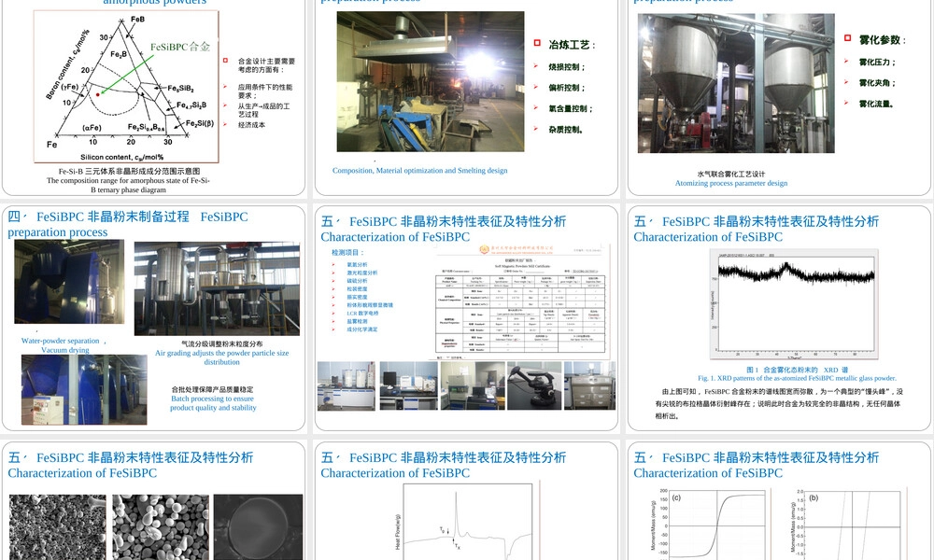
Task: Click the list item '振实密度'
Action: [x=357, y=297]
